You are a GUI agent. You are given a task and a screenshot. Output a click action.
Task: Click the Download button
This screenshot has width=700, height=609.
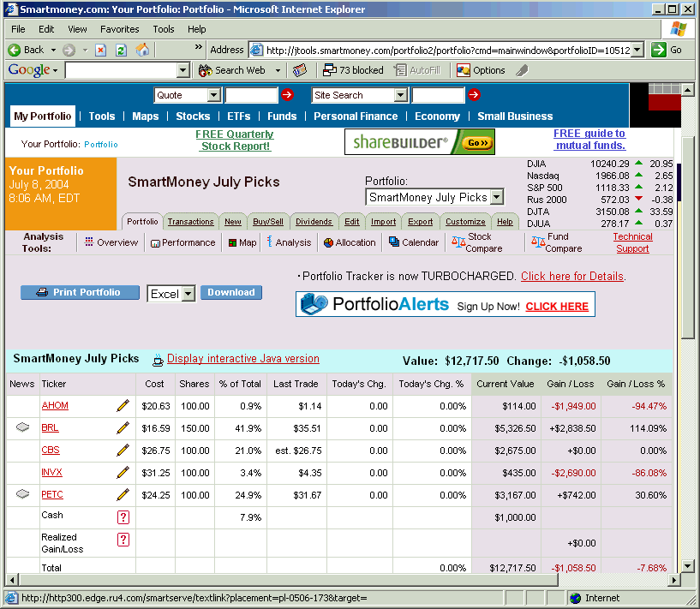231,292
